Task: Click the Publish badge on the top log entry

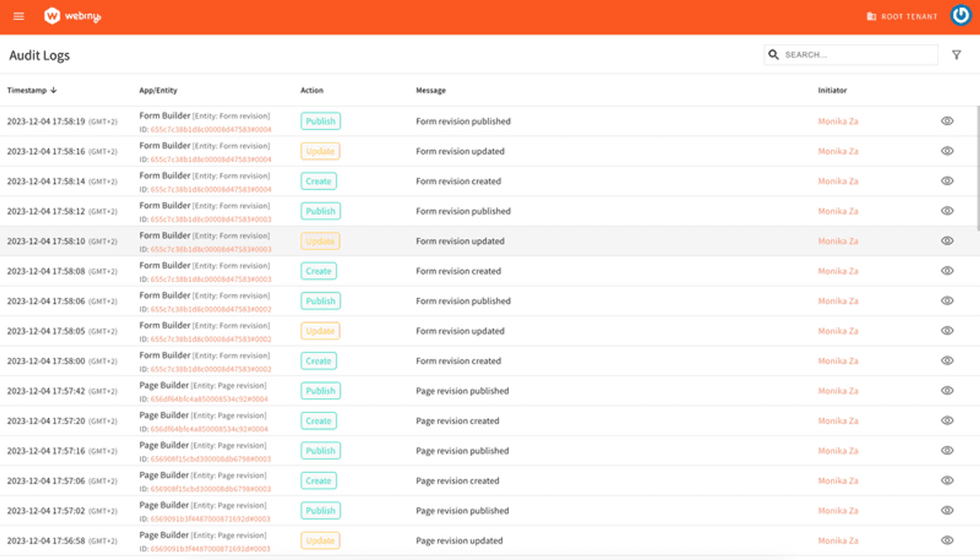Action: (320, 121)
